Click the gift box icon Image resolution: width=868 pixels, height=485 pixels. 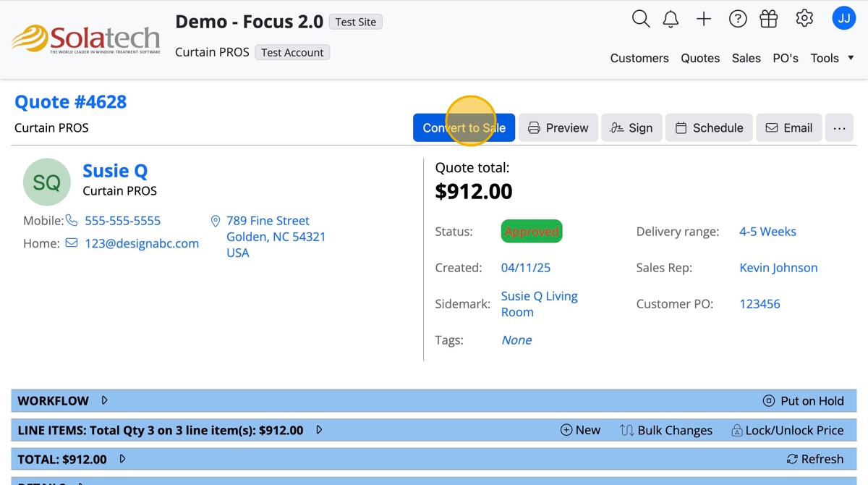tap(769, 20)
